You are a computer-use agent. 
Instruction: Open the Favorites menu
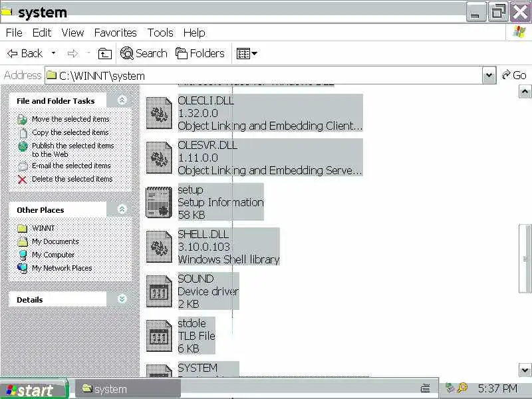[115, 33]
